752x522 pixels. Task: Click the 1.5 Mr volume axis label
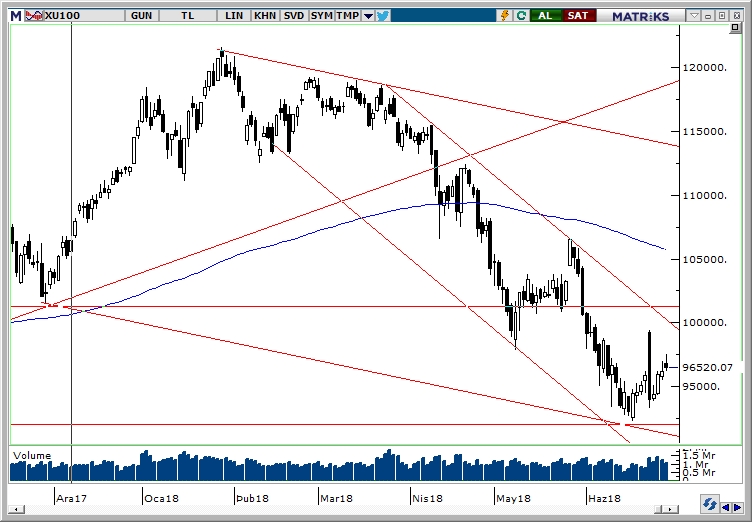click(699, 455)
